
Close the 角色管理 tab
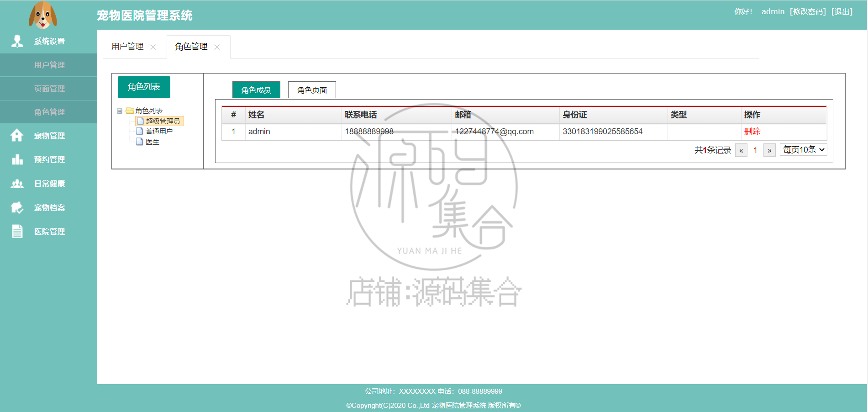point(217,47)
